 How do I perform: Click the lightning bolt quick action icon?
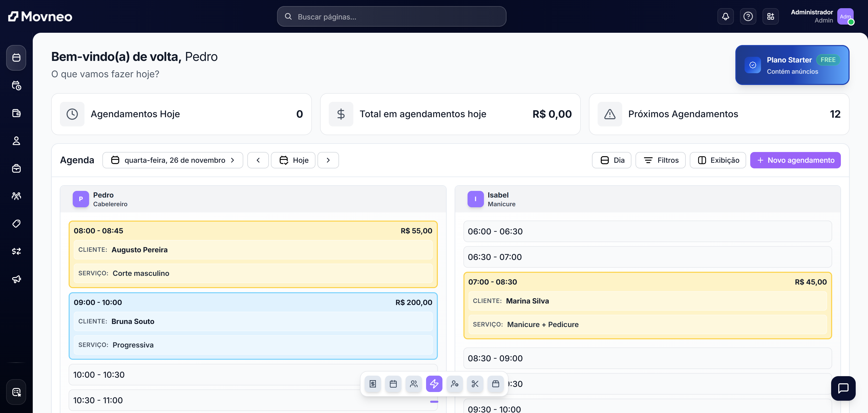(434, 384)
